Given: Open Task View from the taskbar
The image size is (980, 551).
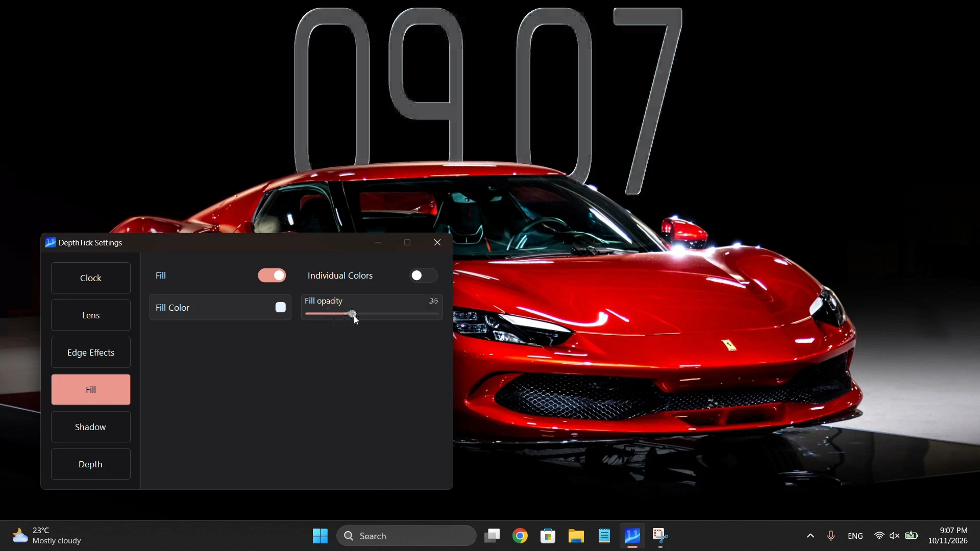Looking at the screenshot, I should point(493,536).
